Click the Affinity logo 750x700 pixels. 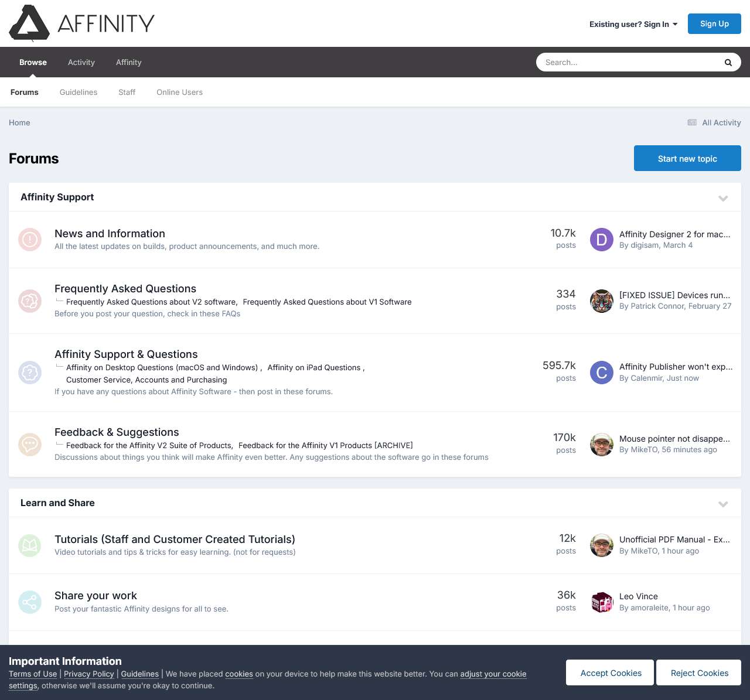pos(82,23)
